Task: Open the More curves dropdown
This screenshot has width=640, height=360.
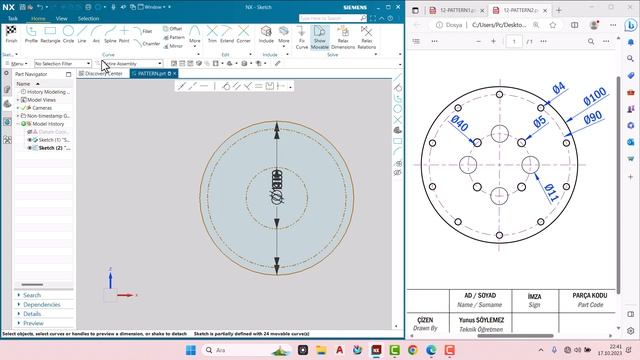Action: click(195, 36)
